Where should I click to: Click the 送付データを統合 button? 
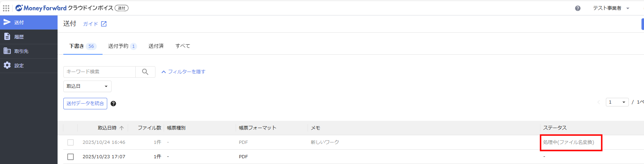click(85, 104)
